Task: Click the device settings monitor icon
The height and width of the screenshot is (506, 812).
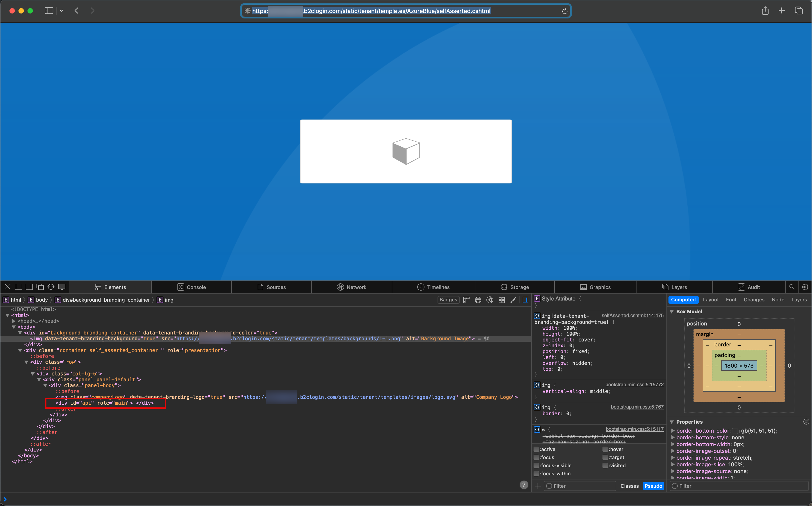Action: 62,287
